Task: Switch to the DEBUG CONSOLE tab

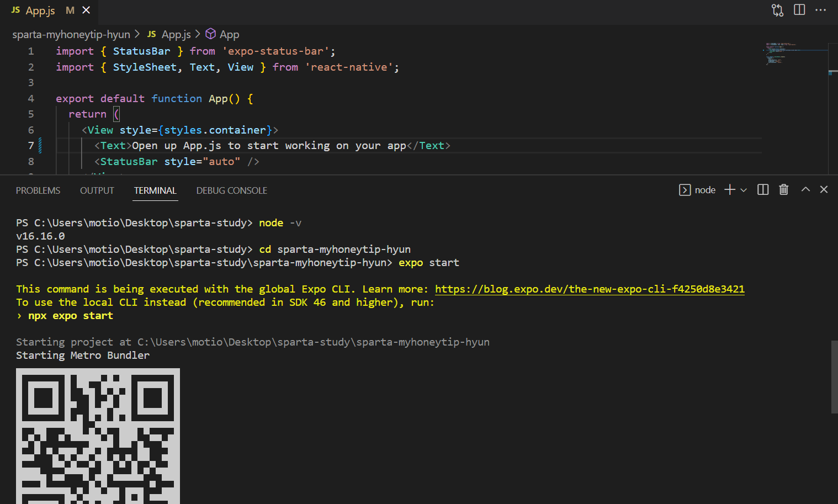Action: [232, 190]
